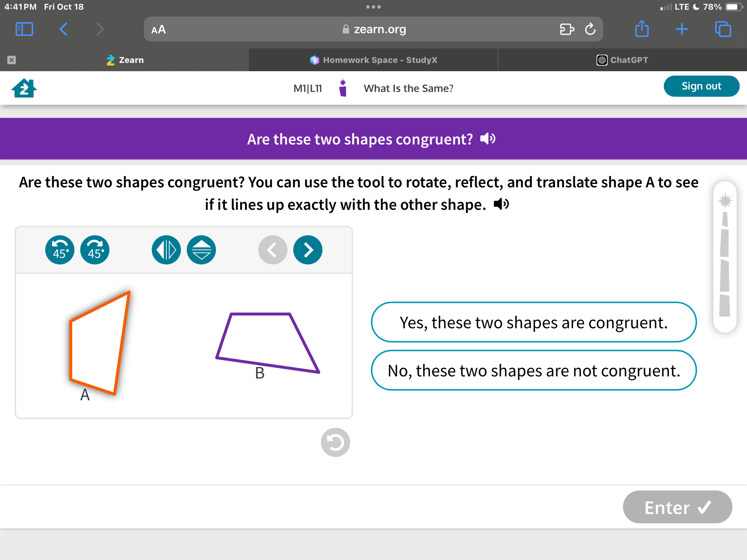Image resolution: width=747 pixels, height=560 pixels.
Task: Reflect shape A vertically across horizontal line
Action: coord(201,250)
